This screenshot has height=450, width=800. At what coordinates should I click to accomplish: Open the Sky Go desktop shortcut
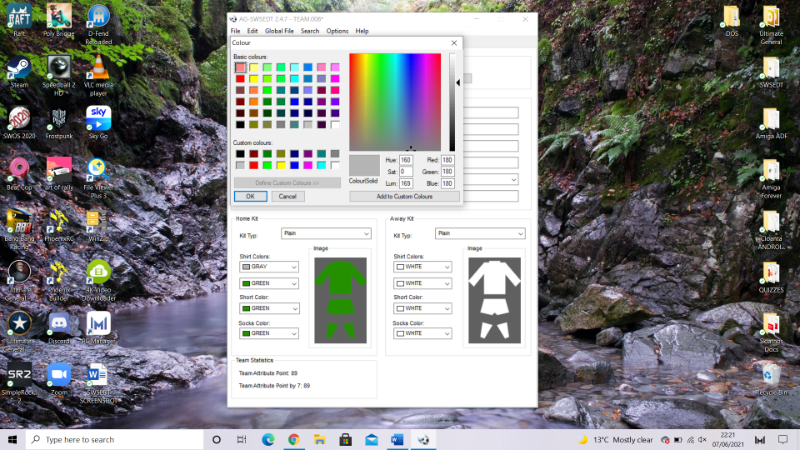(98, 119)
